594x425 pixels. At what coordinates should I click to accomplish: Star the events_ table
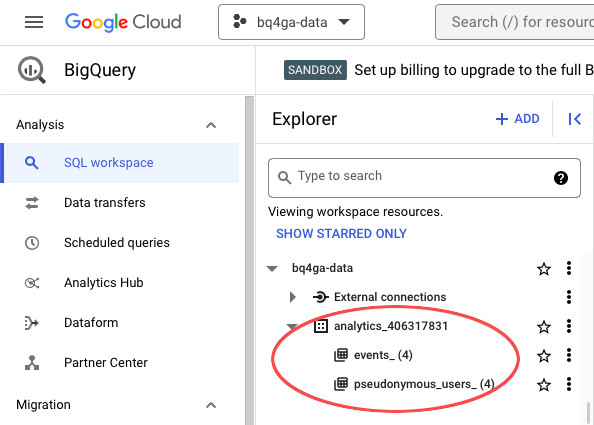tap(544, 356)
